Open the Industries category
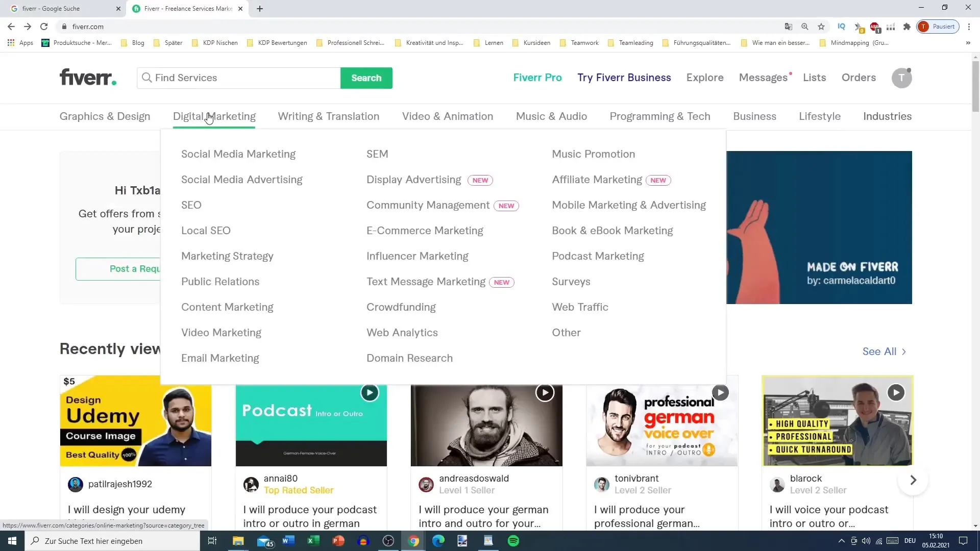 (887, 116)
